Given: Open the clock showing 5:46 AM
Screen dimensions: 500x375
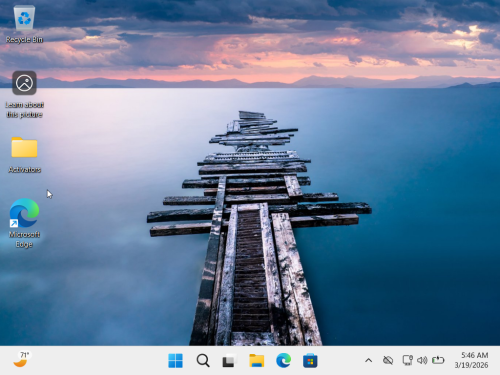Looking at the screenshot, I should tap(475, 355).
